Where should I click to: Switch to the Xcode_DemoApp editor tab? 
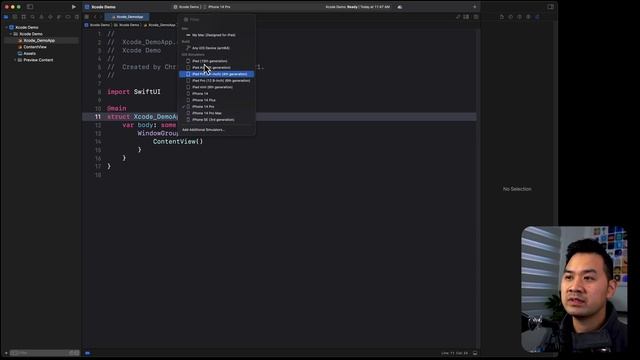[x=127, y=17]
